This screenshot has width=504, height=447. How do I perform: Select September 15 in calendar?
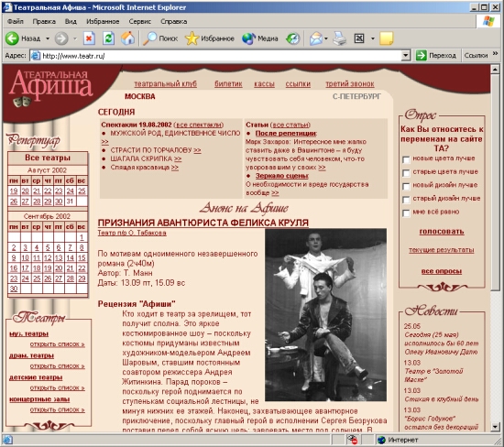pyautogui.click(x=82, y=257)
